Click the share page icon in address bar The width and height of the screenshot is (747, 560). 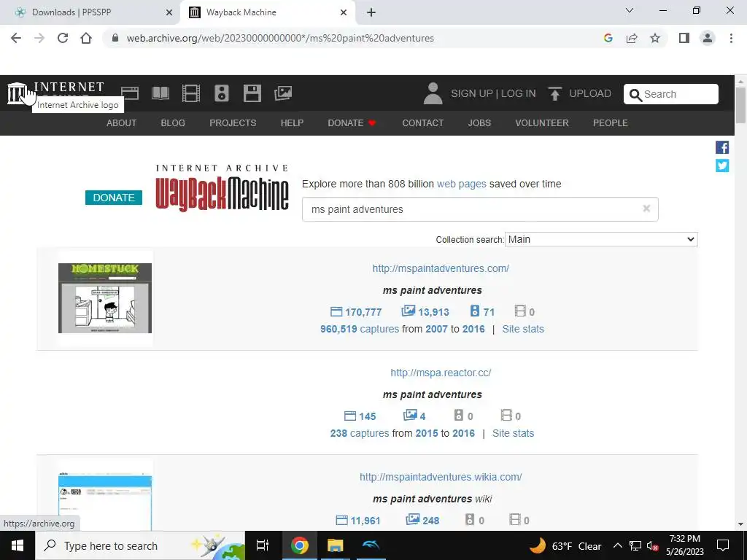[x=632, y=38]
